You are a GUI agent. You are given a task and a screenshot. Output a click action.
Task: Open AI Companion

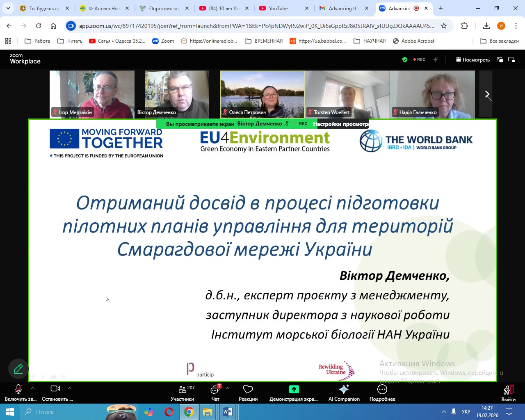[x=344, y=389]
